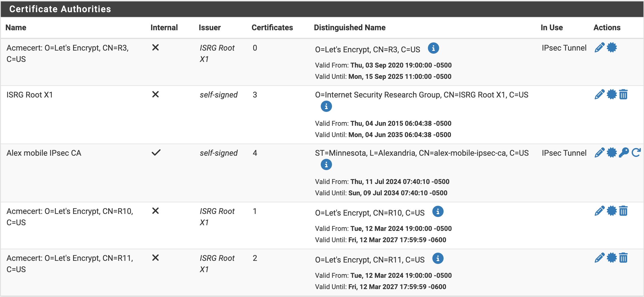Delete the Acmecert R11 certificate authority
The width and height of the screenshot is (644, 297).
pyautogui.click(x=623, y=258)
